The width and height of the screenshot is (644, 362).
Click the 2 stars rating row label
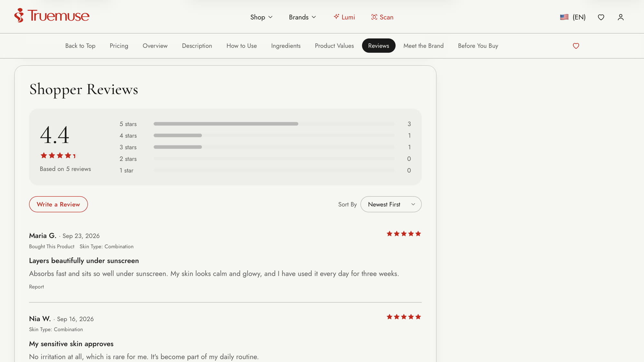[x=128, y=159]
